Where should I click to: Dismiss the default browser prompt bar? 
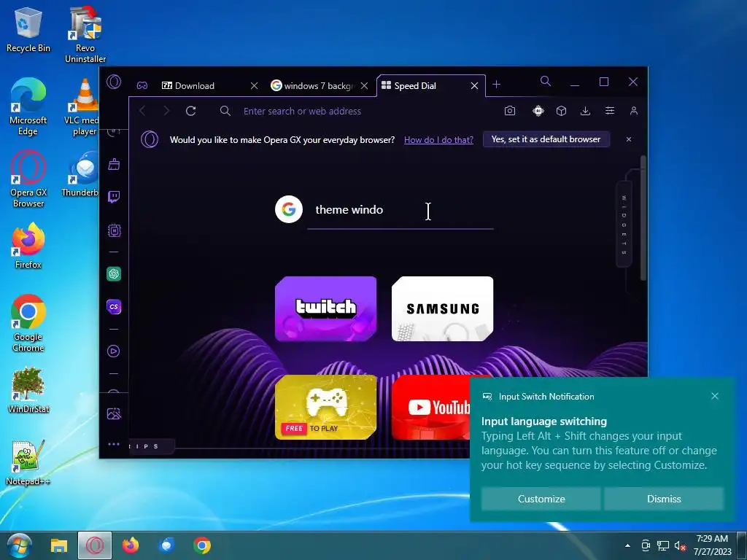pyautogui.click(x=629, y=139)
